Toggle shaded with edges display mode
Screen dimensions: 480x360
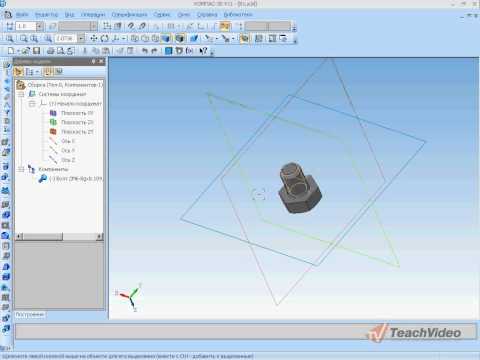click(180, 38)
